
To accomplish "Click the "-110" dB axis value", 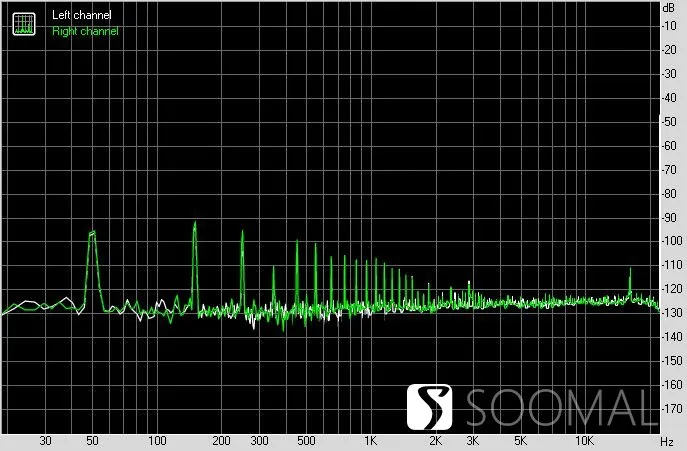I will coord(672,265).
